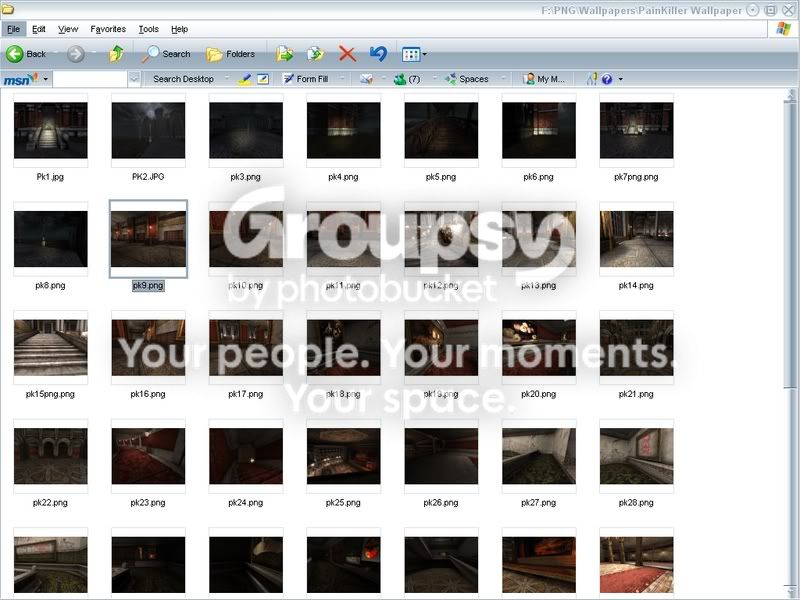
Task: Click the file name pk22.png
Action: [50, 503]
